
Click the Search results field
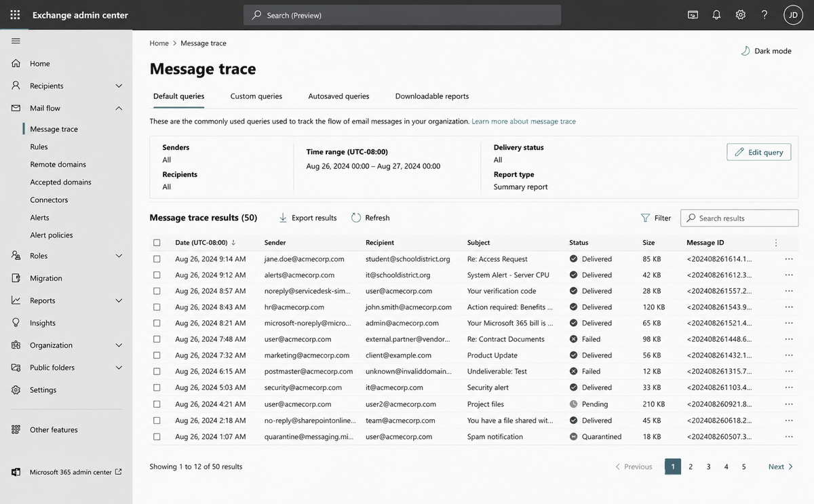(x=739, y=218)
